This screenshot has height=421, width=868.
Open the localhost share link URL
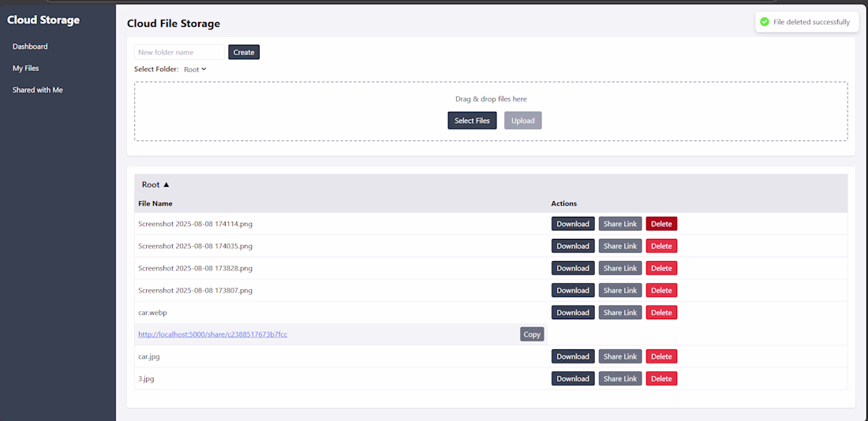click(x=212, y=334)
